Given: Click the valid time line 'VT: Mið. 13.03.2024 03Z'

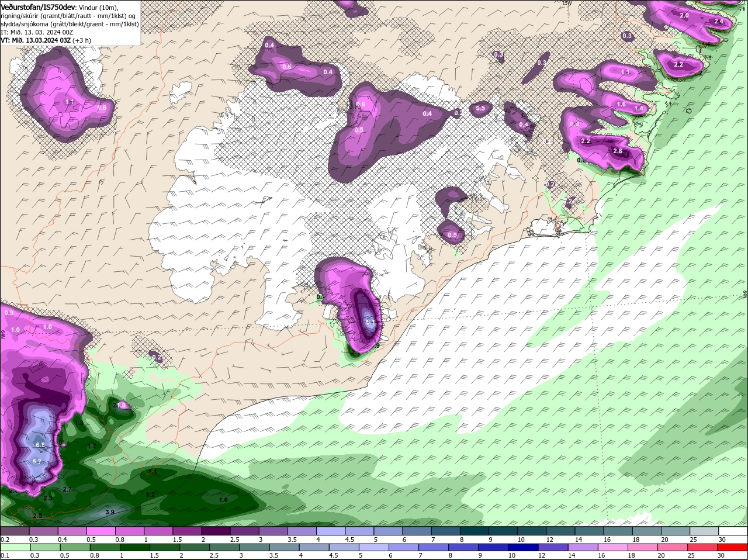Looking at the screenshot, I should [x=35, y=40].
